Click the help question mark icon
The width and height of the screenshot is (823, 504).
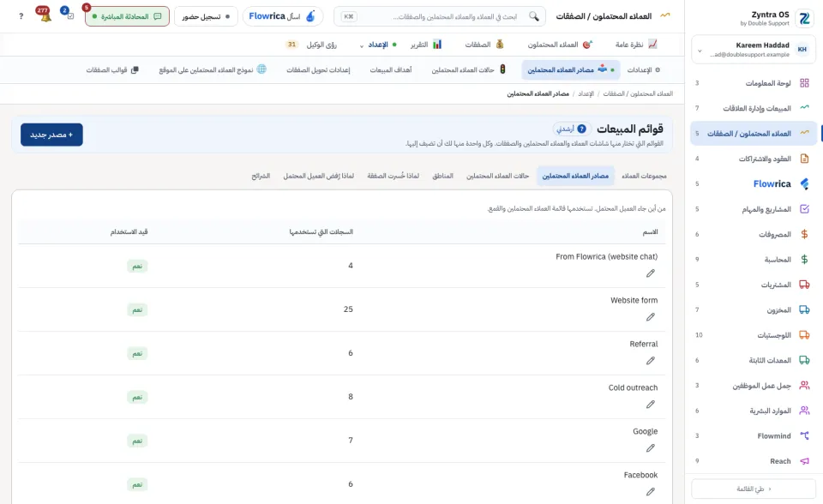21,16
